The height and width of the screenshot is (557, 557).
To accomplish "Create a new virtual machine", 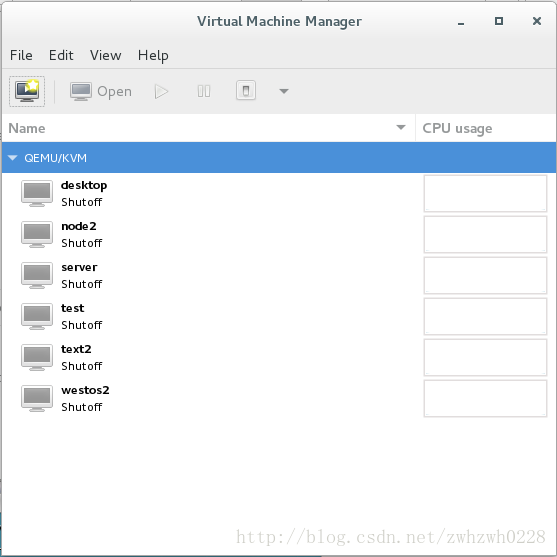I will [27, 91].
